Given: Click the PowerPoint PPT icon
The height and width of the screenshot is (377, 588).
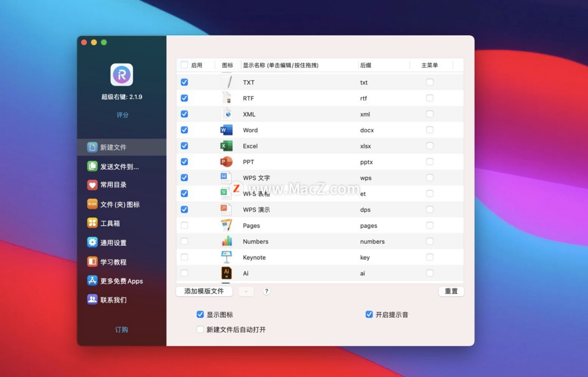Looking at the screenshot, I should tap(226, 162).
